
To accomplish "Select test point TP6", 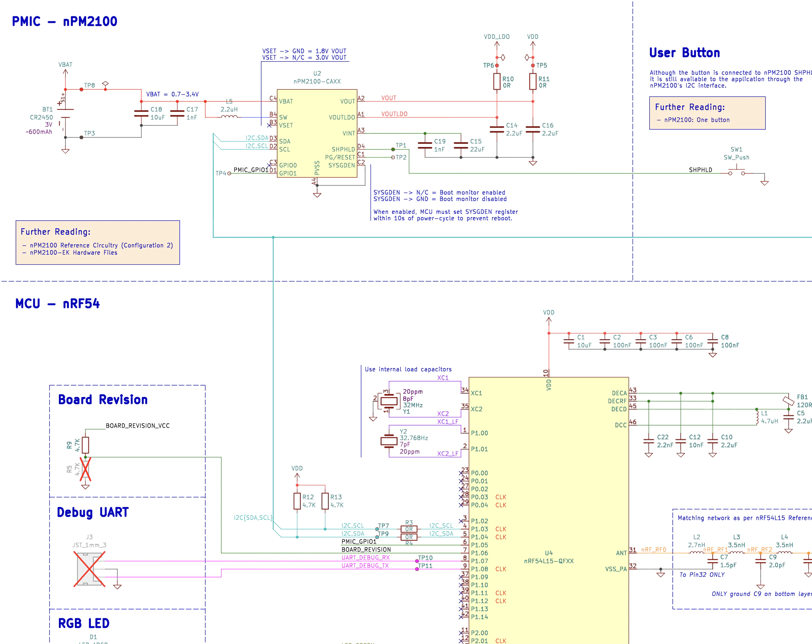I will 497,65.
